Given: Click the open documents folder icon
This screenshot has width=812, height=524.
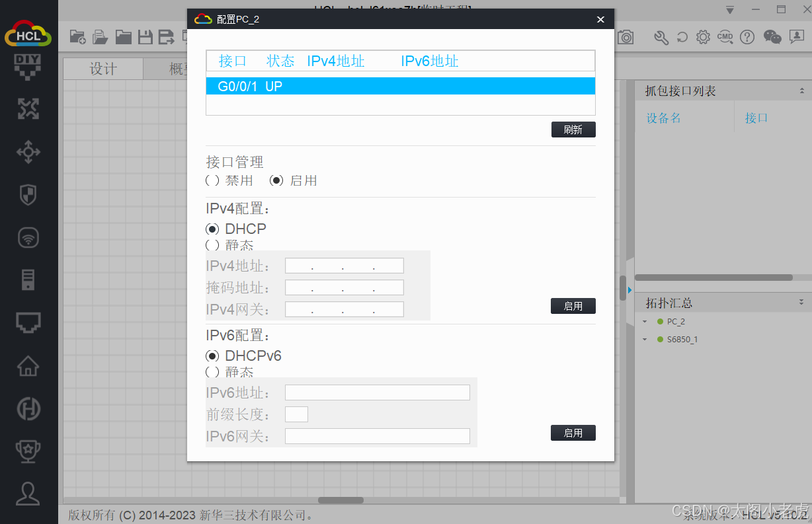Looking at the screenshot, I should point(101,37).
